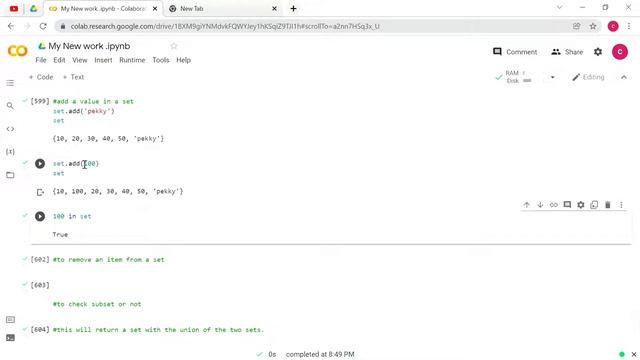
Task: Click the Share button
Action: [567, 52]
